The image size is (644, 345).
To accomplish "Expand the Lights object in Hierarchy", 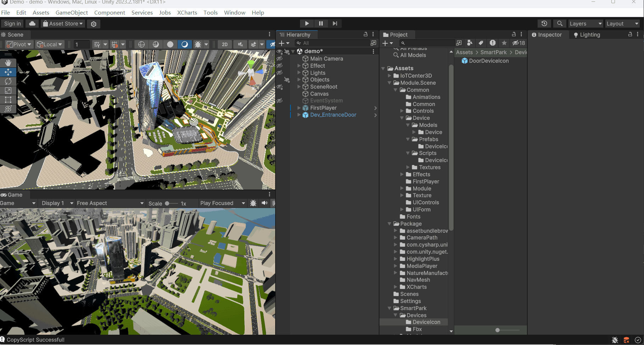I will click(x=299, y=73).
